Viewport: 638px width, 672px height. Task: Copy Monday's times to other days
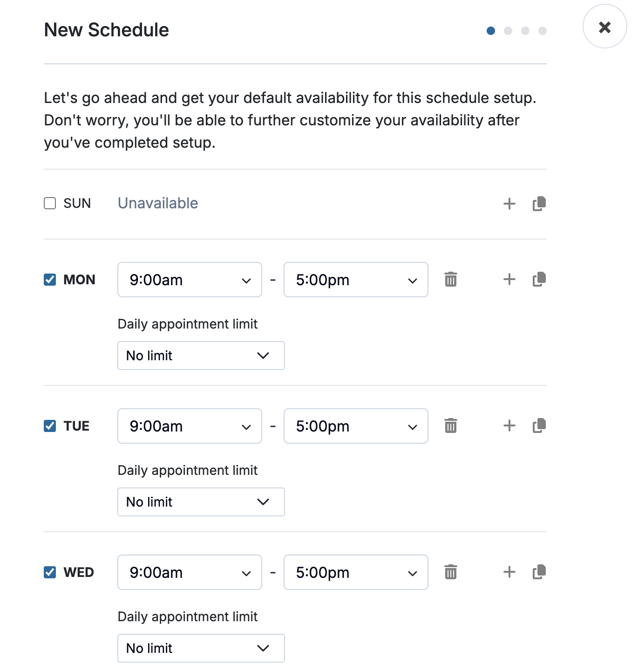pos(539,280)
